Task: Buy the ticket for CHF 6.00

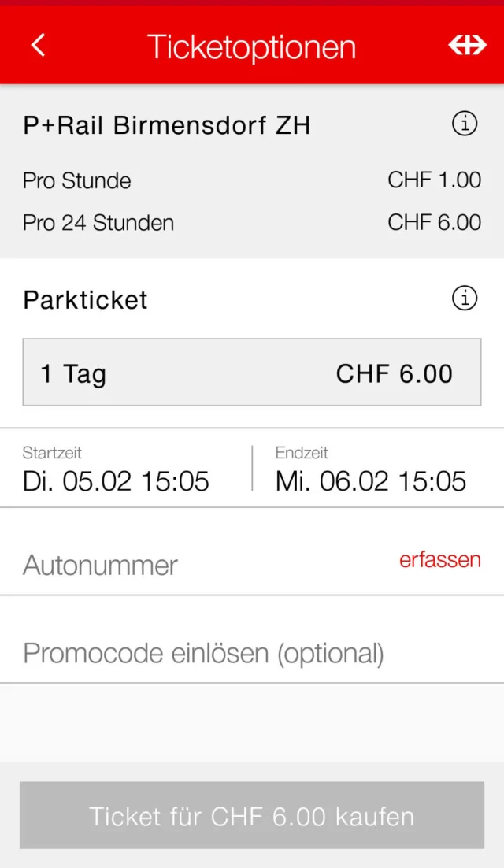Action: (252, 816)
